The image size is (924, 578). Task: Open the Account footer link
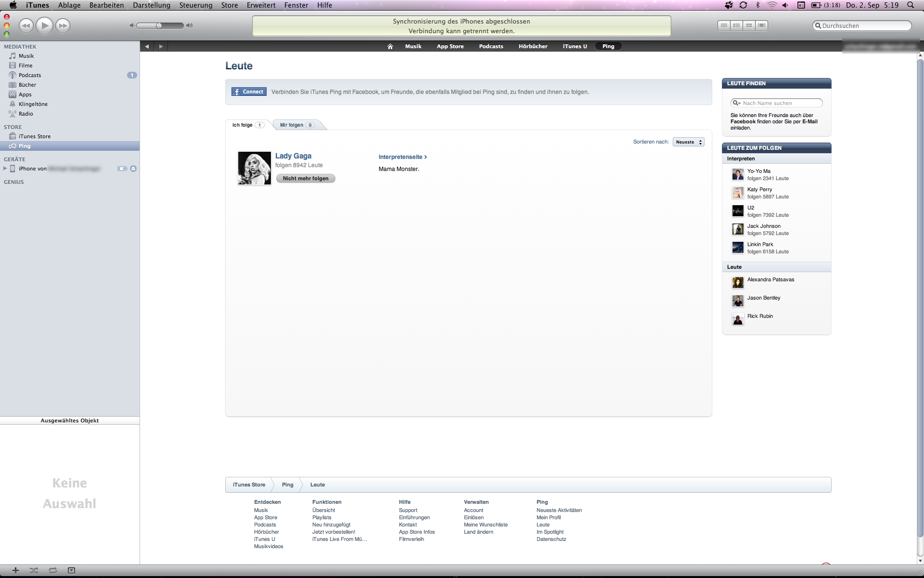pos(474,510)
